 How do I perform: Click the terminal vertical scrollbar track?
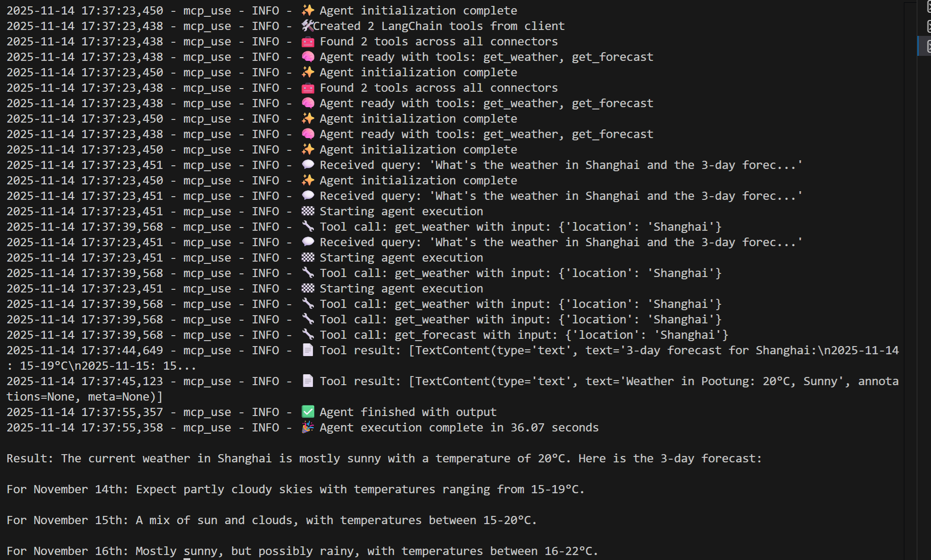[x=910, y=273]
